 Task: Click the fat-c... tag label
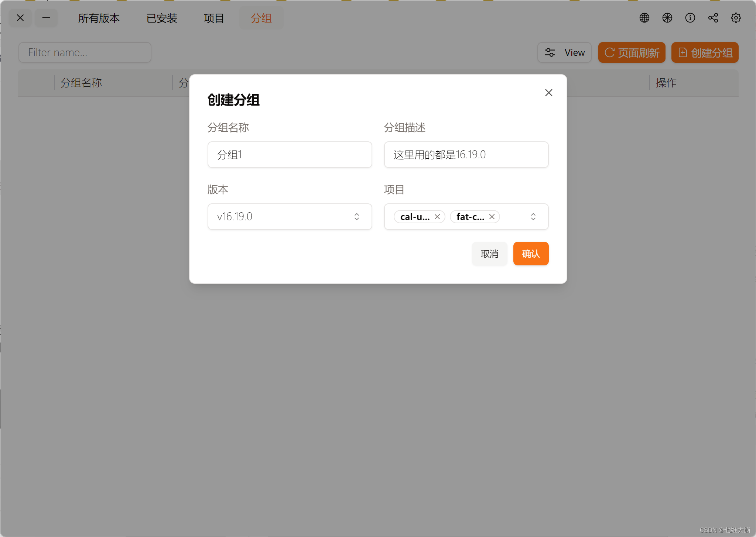(x=470, y=217)
